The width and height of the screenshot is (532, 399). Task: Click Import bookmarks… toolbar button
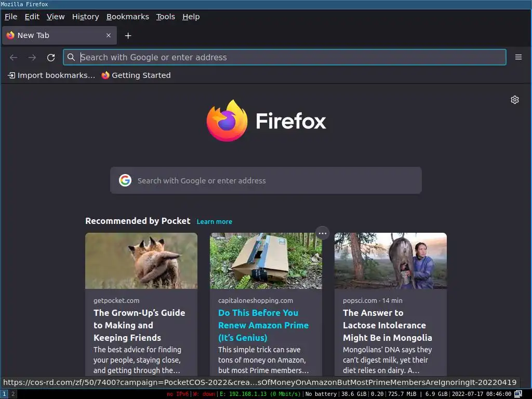coord(51,75)
